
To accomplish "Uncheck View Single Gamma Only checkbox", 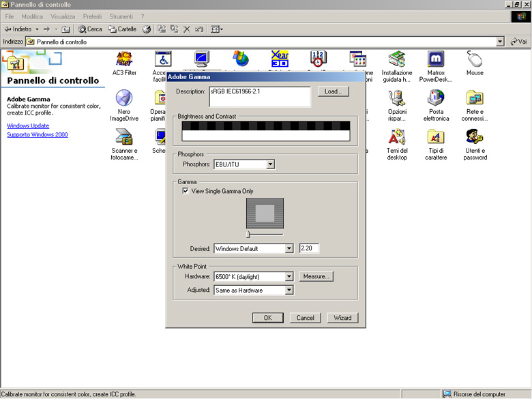I will pyautogui.click(x=186, y=192).
